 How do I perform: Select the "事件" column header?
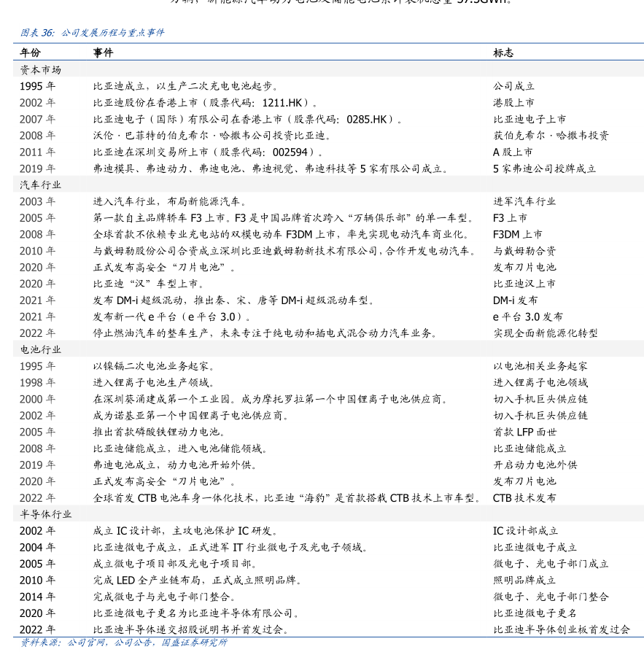(x=103, y=53)
